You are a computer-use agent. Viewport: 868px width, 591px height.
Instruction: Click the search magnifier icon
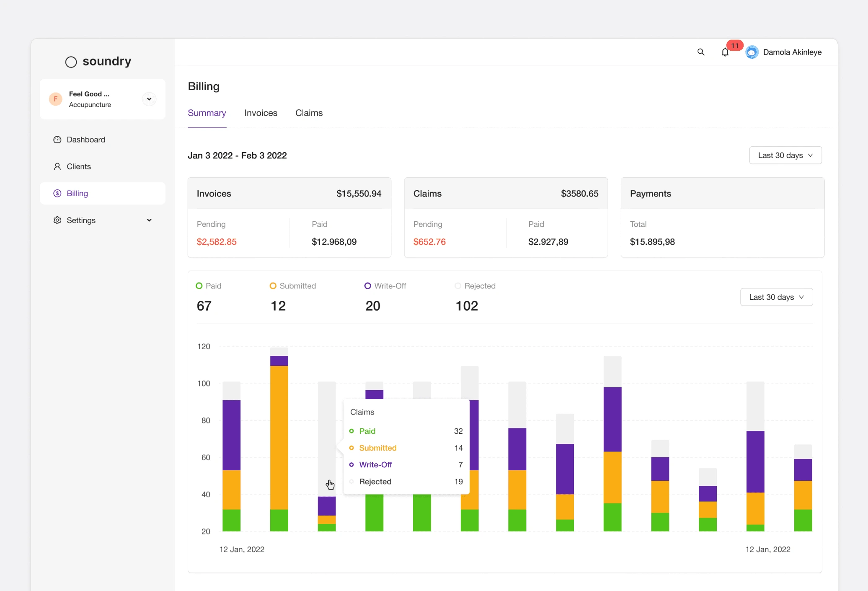[x=701, y=52]
